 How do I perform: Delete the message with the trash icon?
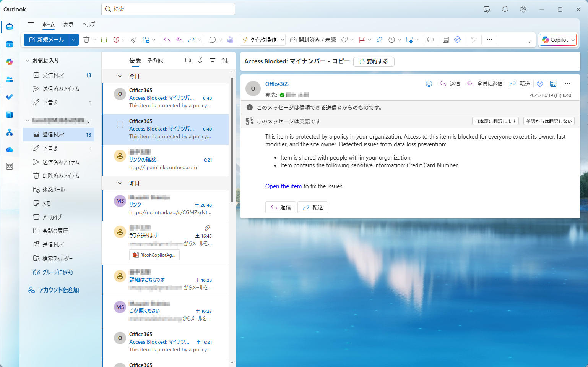point(86,39)
